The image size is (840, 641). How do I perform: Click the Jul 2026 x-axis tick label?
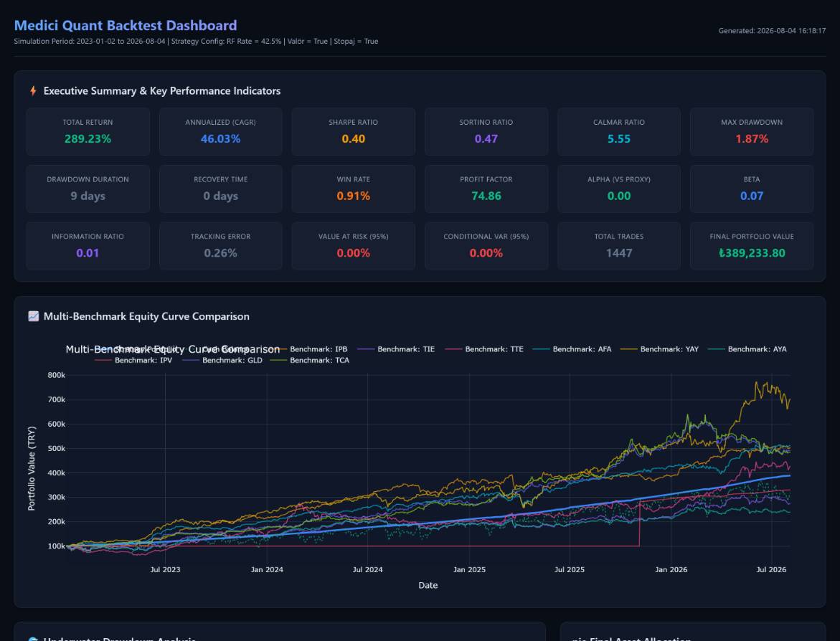pos(771,570)
